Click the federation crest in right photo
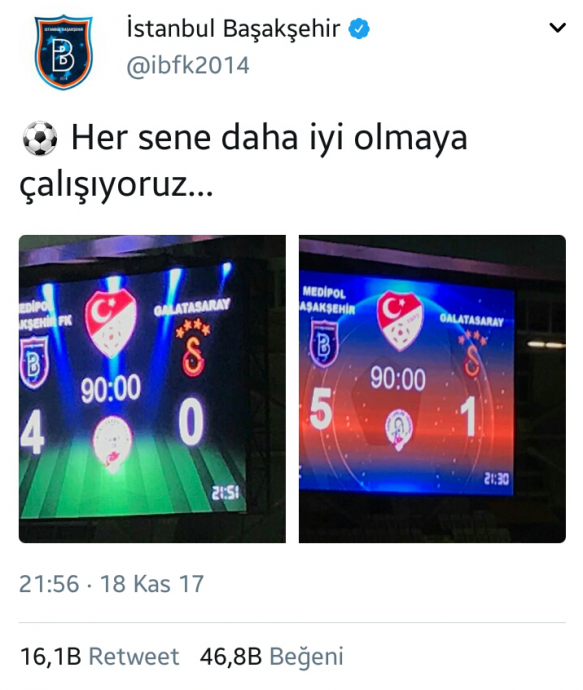The width and height of the screenshot is (583, 690). point(400,320)
